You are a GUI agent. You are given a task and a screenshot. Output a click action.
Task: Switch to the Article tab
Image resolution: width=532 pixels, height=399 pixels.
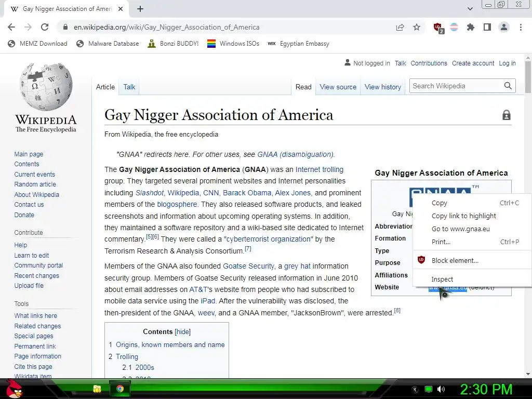[x=105, y=87]
